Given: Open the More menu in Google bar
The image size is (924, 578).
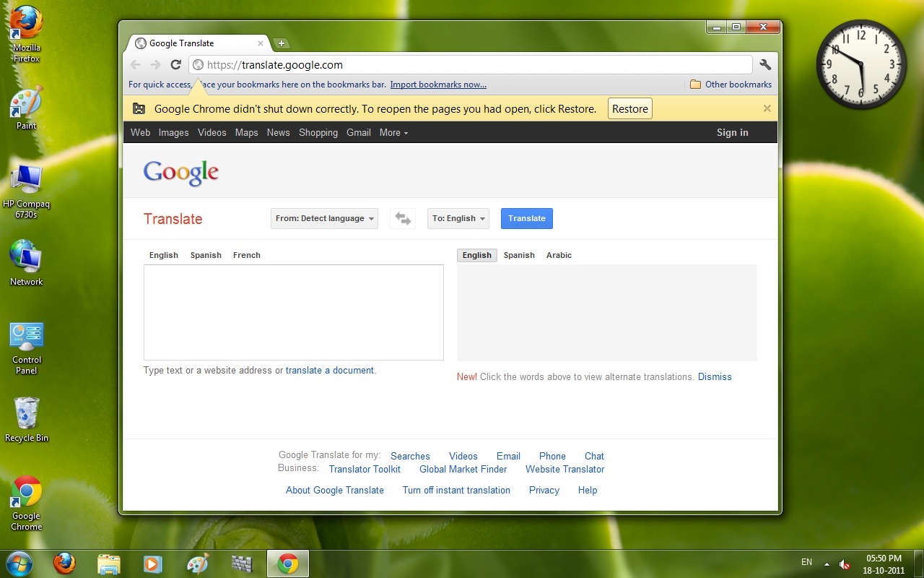Looking at the screenshot, I should (393, 133).
